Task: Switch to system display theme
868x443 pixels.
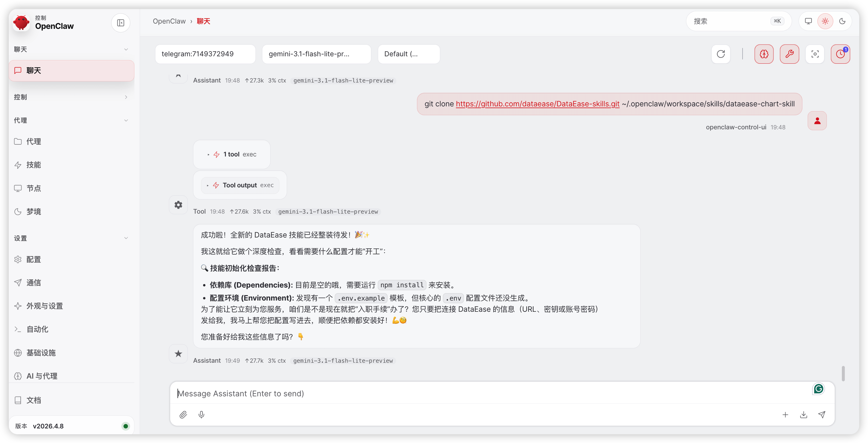Action: pos(808,21)
